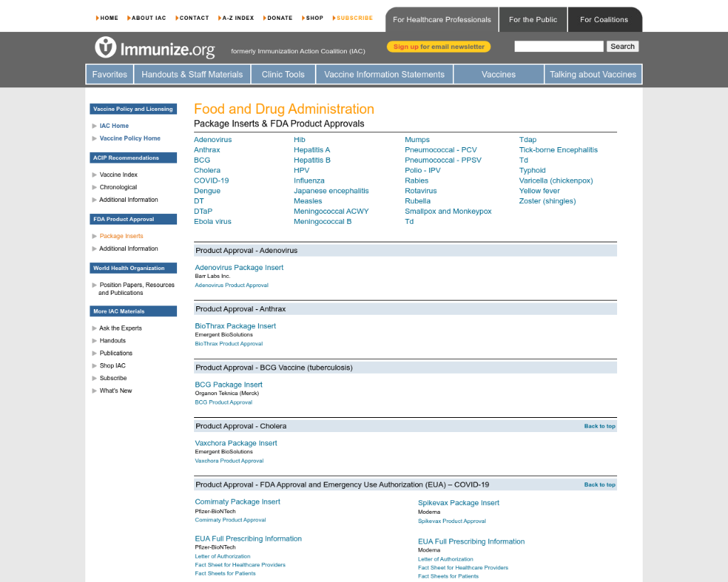Image resolution: width=728 pixels, height=582 pixels.
Task: Jump to Tick-borne Encephalitis section
Action: 558,150
